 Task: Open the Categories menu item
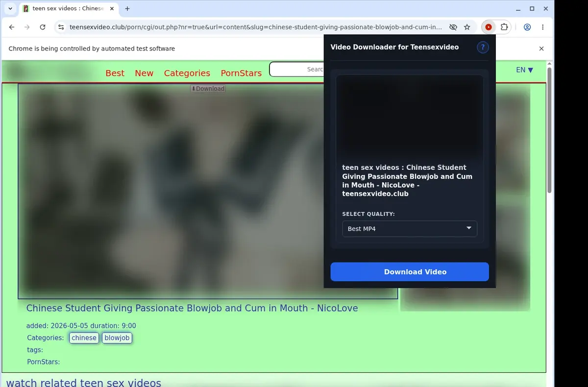tap(187, 73)
